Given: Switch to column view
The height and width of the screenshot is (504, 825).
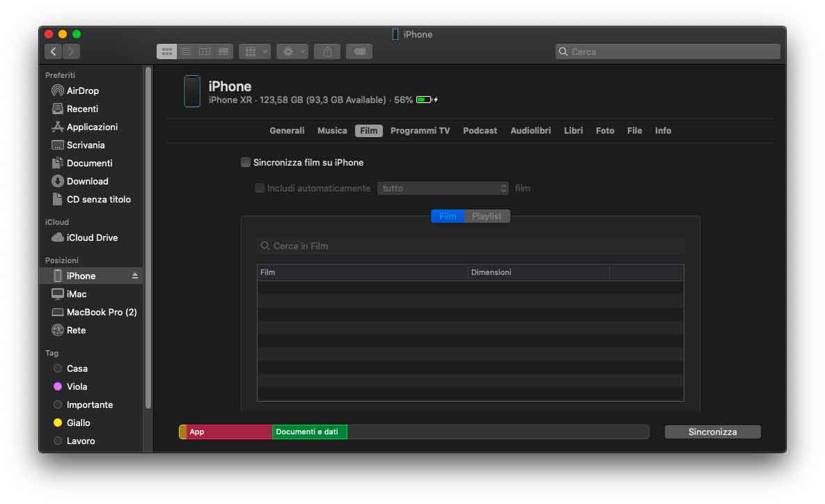Looking at the screenshot, I should [205, 52].
